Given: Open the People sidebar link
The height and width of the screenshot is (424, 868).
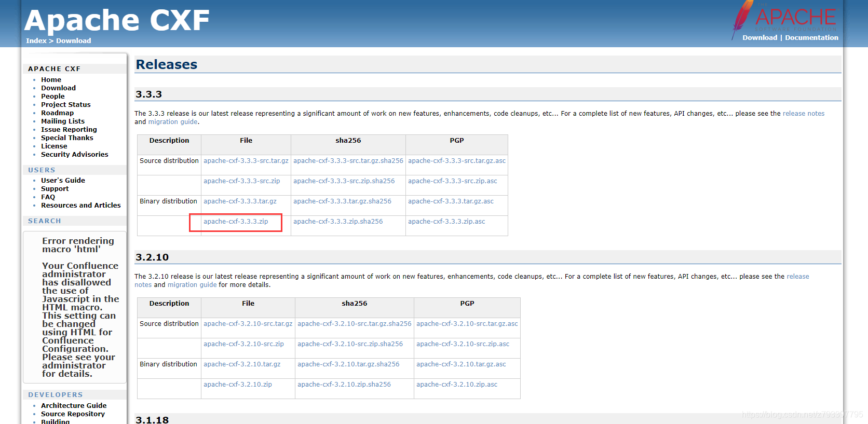Looking at the screenshot, I should tap(53, 97).
